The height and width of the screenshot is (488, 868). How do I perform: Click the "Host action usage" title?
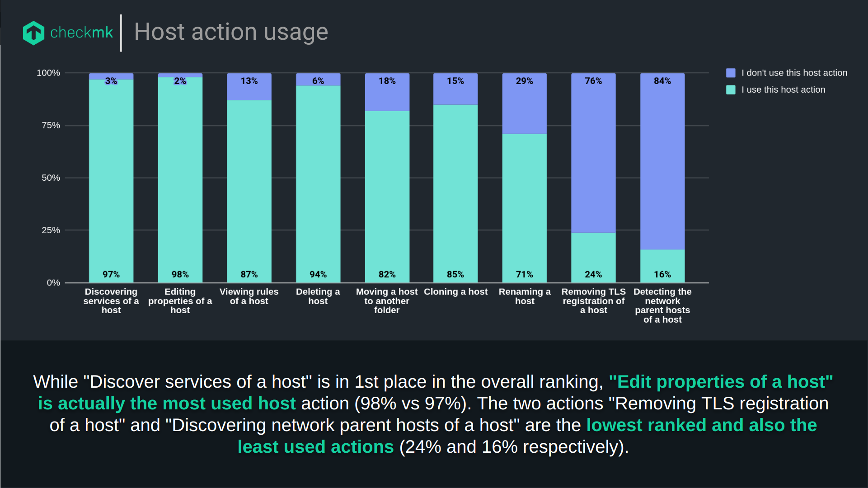[x=231, y=32]
